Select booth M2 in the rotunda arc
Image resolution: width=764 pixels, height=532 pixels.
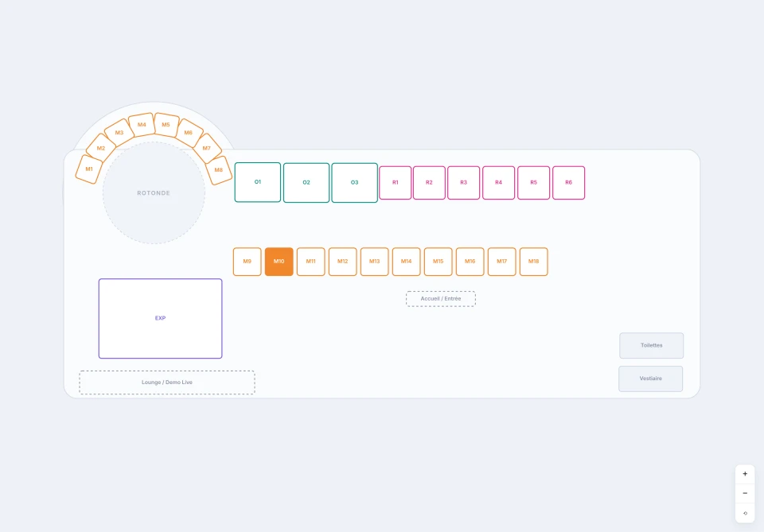(x=101, y=148)
